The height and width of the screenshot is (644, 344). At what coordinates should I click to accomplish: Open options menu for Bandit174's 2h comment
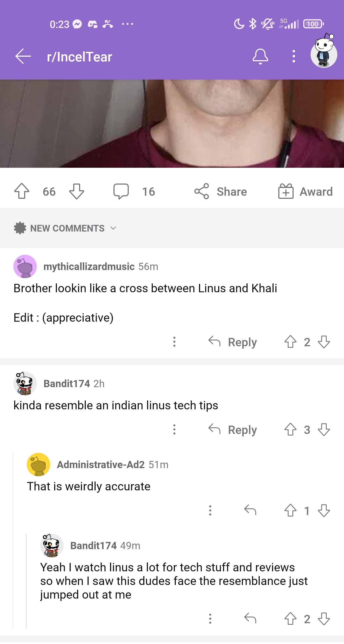tap(174, 430)
